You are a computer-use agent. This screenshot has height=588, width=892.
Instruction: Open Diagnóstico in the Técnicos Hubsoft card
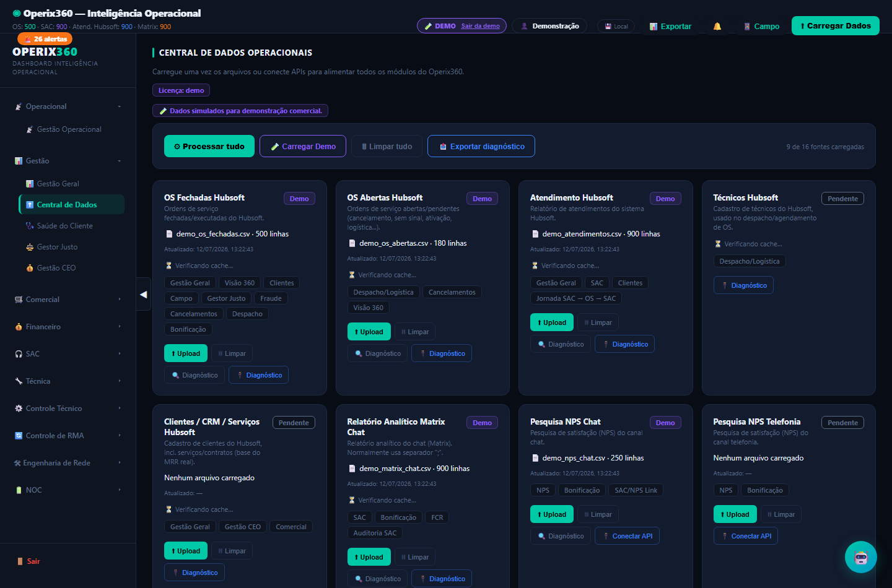click(x=743, y=285)
